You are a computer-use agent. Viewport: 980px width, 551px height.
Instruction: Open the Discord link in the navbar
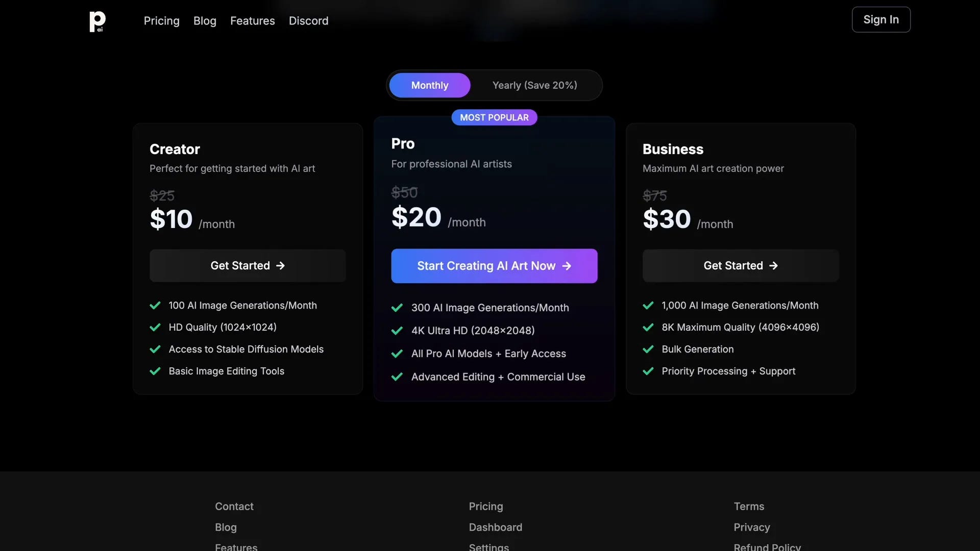(x=309, y=21)
